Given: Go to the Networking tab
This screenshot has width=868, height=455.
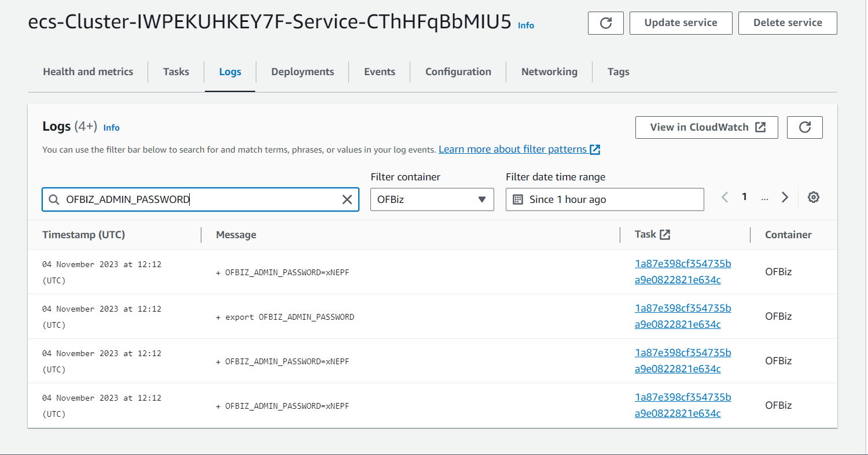Looking at the screenshot, I should (x=549, y=72).
